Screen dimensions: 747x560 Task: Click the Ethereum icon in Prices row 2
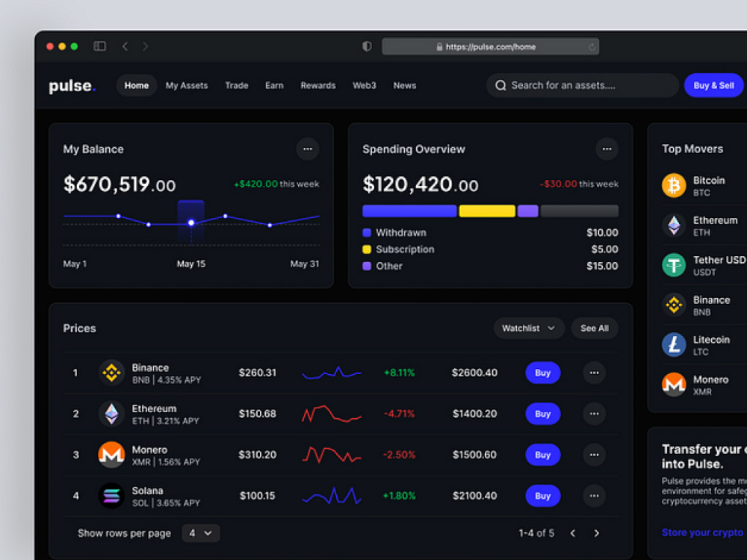pyautogui.click(x=111, y=414)
